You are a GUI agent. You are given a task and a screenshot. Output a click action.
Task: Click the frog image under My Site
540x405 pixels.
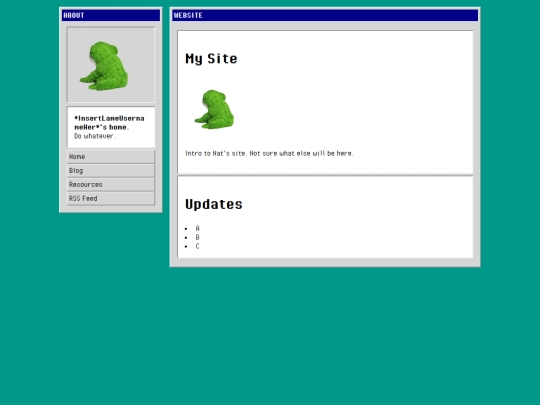pyautogui.click(x=214, y=110)
